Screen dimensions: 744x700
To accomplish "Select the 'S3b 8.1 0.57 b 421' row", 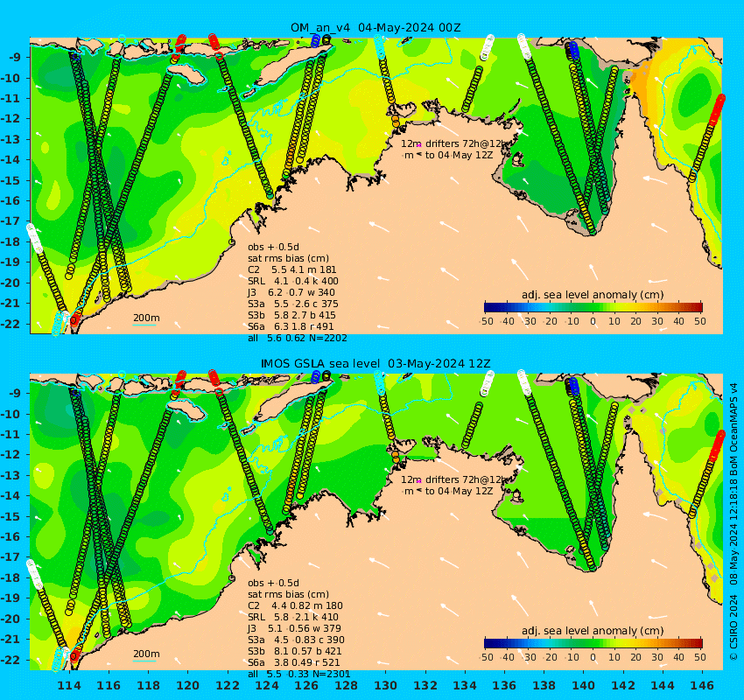I will point(295,651).
